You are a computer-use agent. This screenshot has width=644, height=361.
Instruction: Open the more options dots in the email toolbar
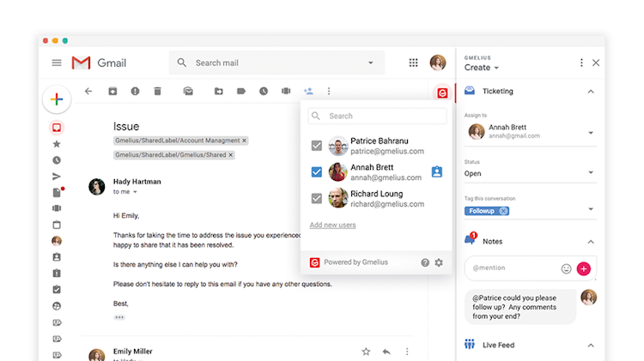coord(329,91)
